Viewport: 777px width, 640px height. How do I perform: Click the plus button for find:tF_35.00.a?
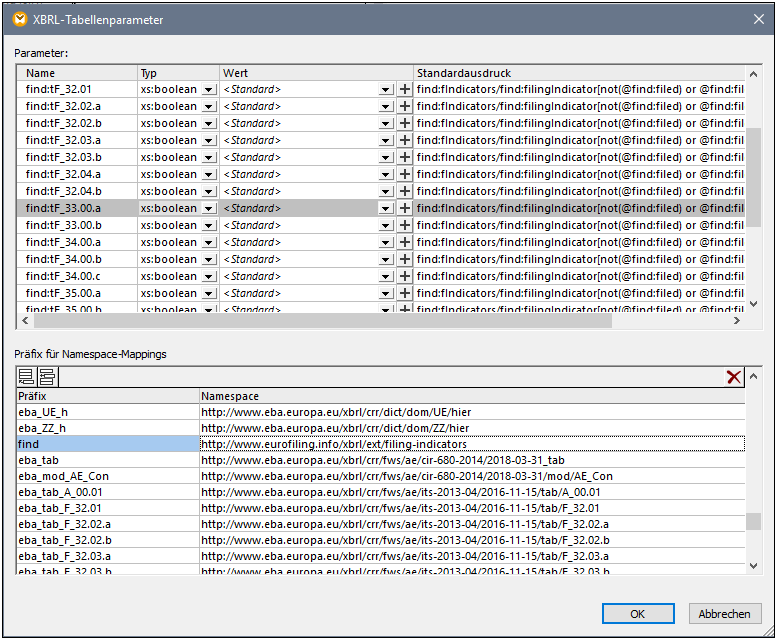tap(405, 294)
